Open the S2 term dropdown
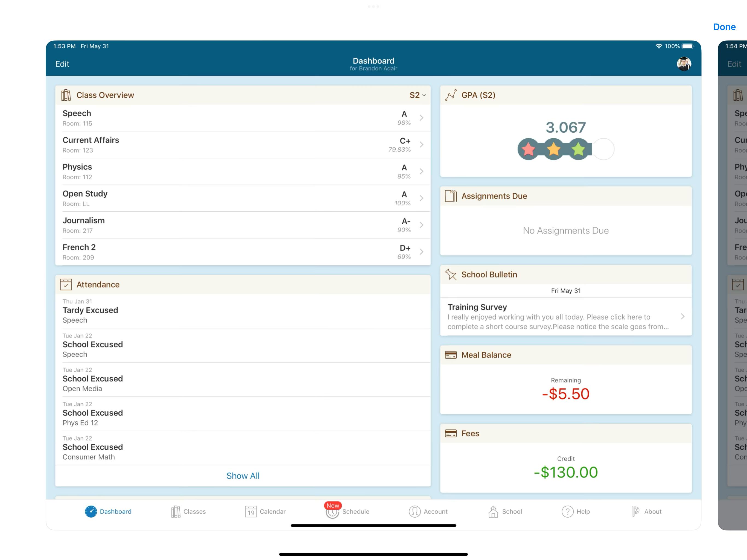This screenshot has height=560, width=747. click(x=418, y=95)
